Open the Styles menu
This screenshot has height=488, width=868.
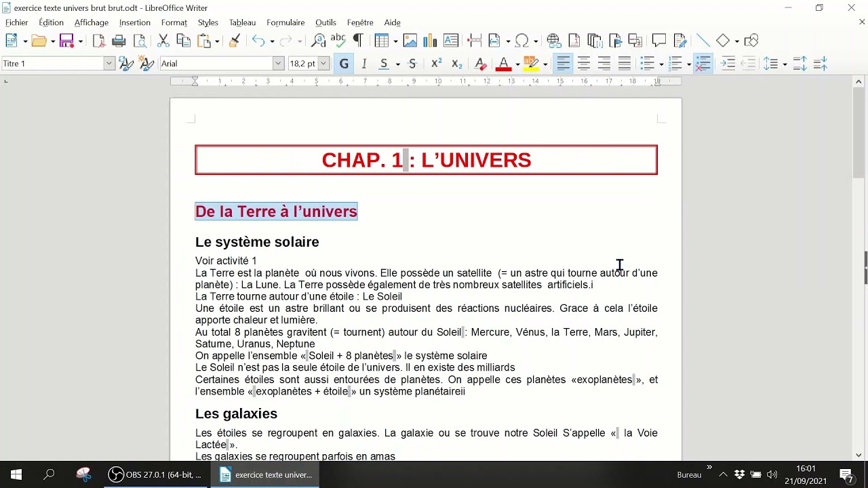click(208, 22)
